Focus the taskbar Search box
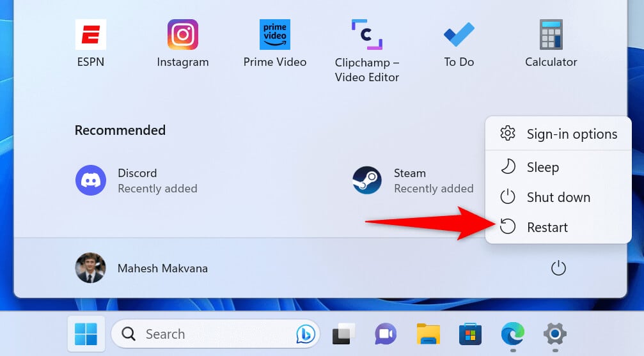 [216, 334]
